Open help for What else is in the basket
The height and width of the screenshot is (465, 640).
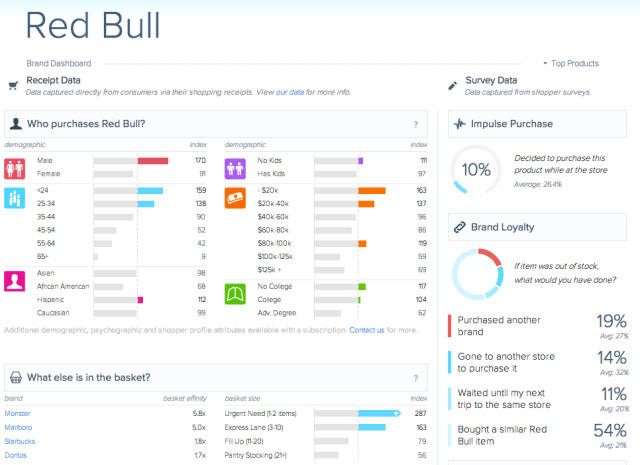[415, 377]
